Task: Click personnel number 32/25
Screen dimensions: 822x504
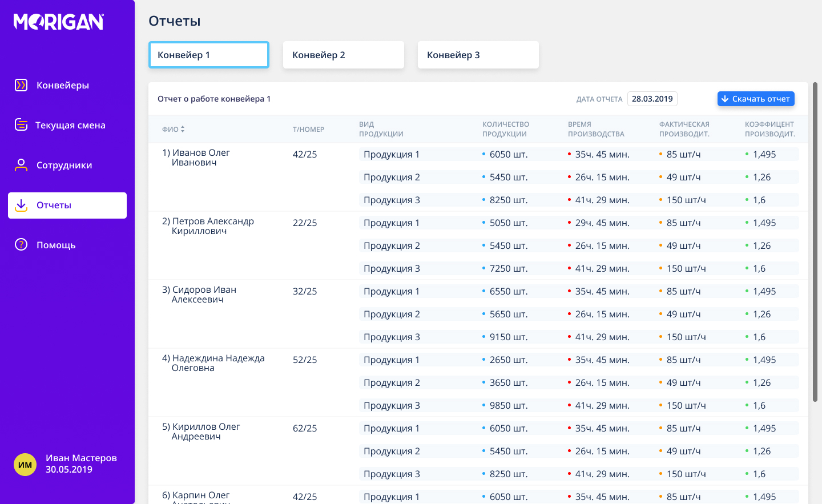Action: click(x=305, y=291)
